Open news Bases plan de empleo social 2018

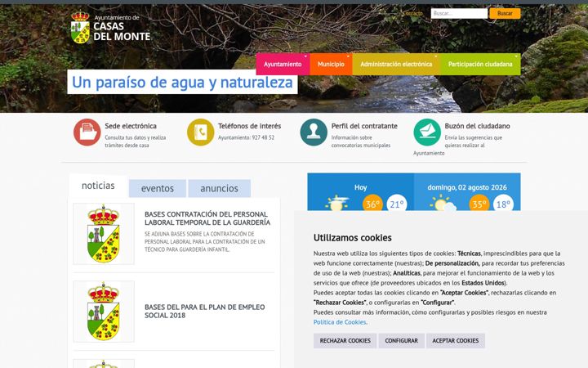click(x=205, y=311)
